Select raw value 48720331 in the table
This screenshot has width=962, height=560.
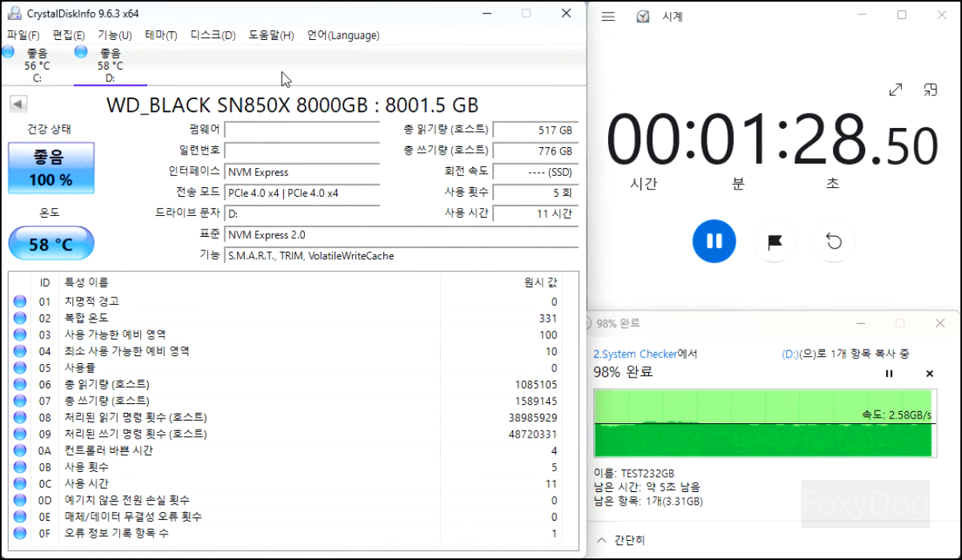[x=533, y=434]
